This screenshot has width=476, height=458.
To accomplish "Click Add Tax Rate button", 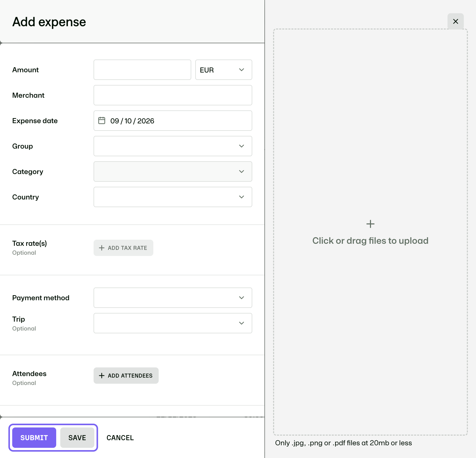I will (x=123, y=248).
